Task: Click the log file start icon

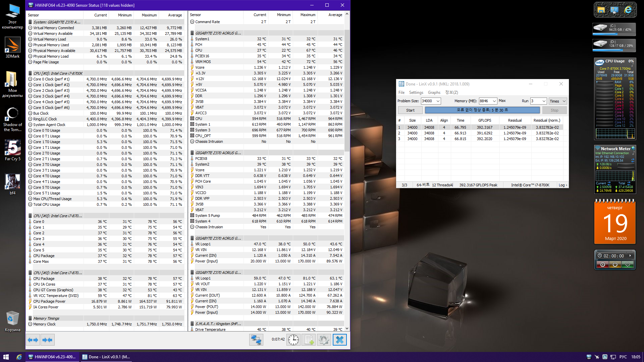Action: [309, 340]
